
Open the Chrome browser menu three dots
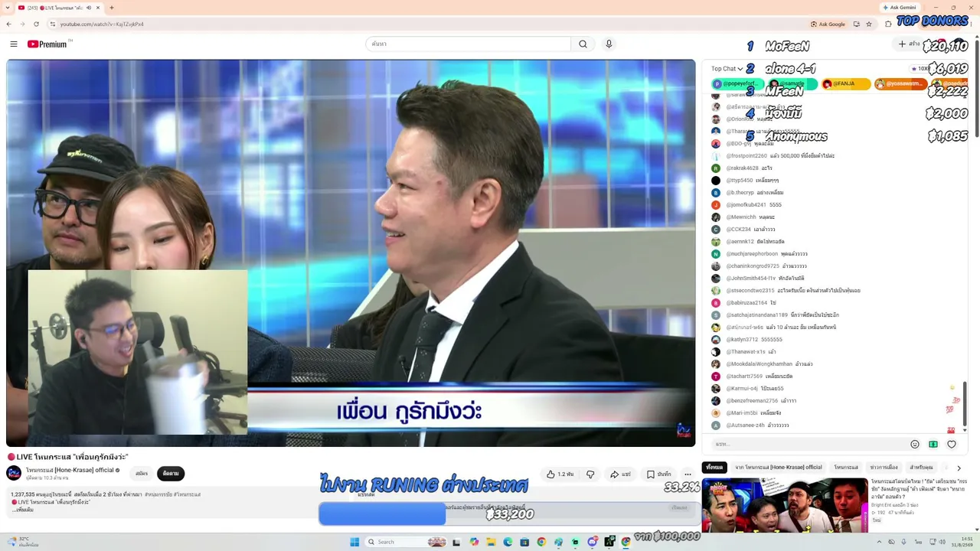click(971, 24)
